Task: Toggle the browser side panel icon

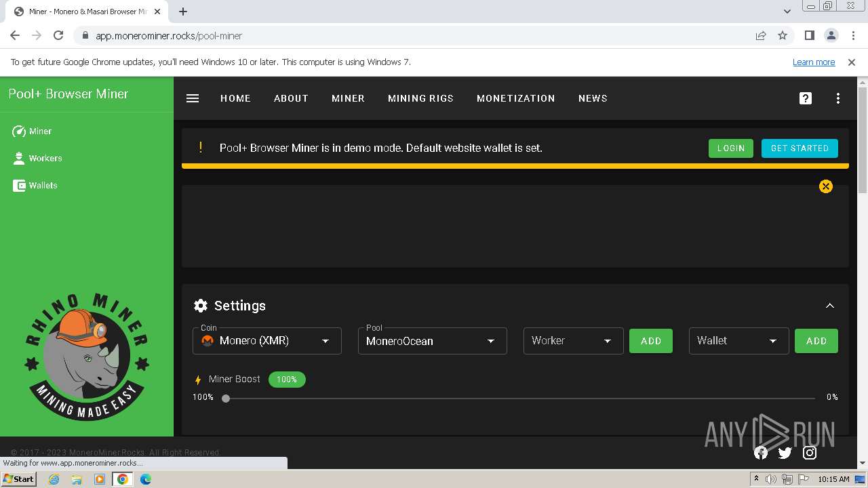Action: [x=810, y=35]
